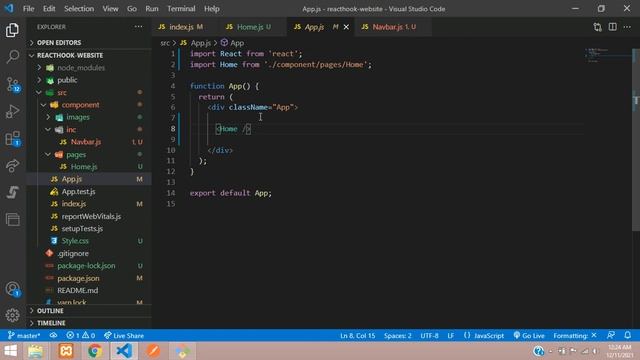Open the Manage gear menu

(x=12, y=315)
